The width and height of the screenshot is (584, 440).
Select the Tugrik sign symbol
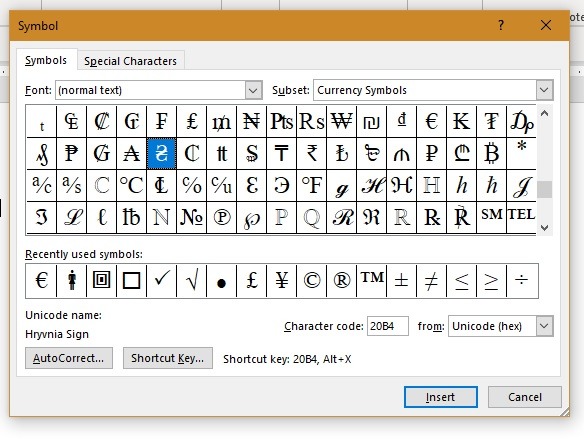(491, 121)
